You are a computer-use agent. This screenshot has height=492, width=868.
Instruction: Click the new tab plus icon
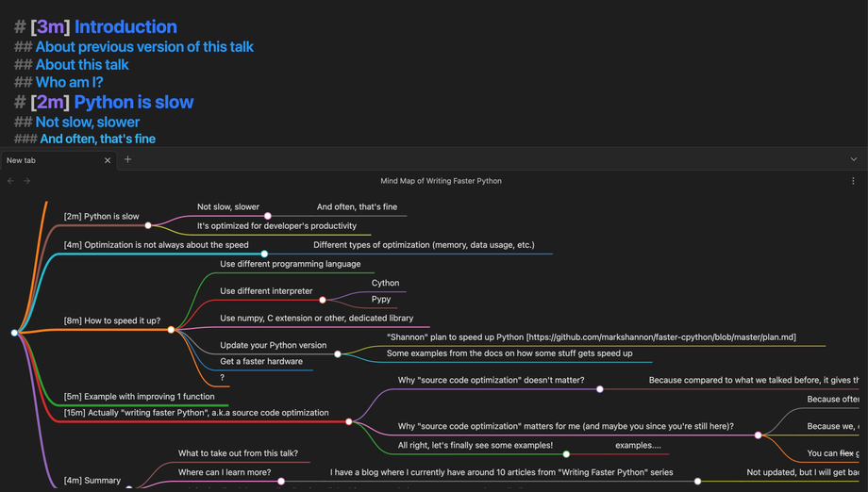(x=128, y=159)
